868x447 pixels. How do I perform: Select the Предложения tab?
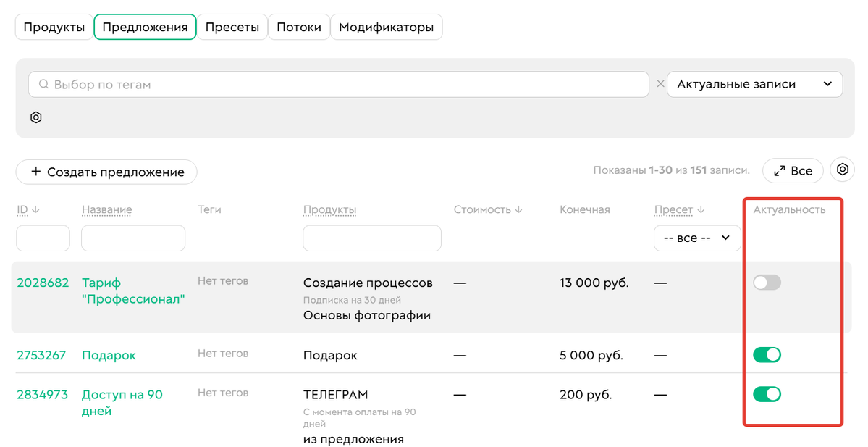coord(145,27)
